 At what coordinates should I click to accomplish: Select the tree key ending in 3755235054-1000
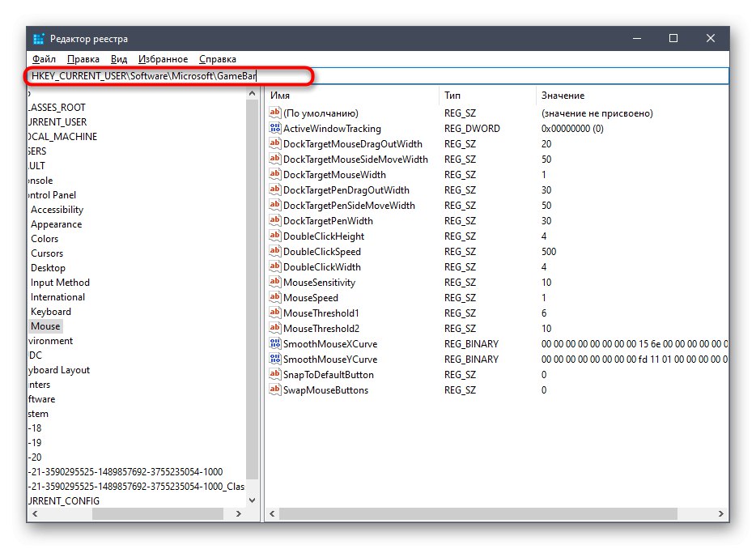(125, 472)
